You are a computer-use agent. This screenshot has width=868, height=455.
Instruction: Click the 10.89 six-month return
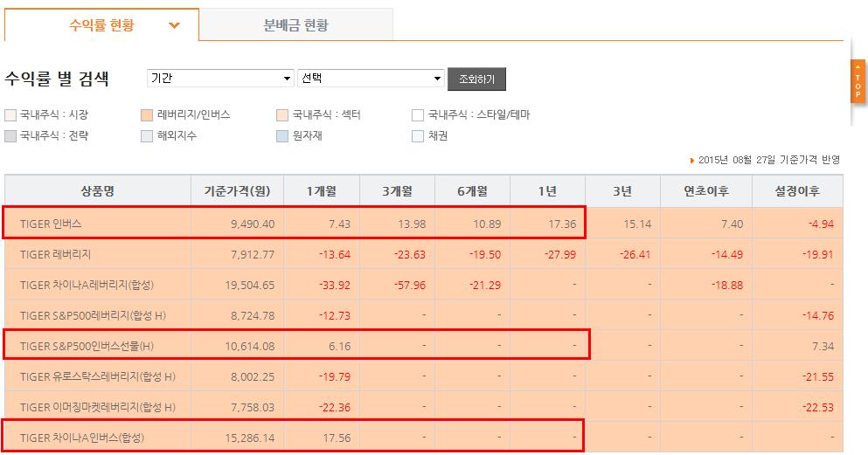pos(487,224)
